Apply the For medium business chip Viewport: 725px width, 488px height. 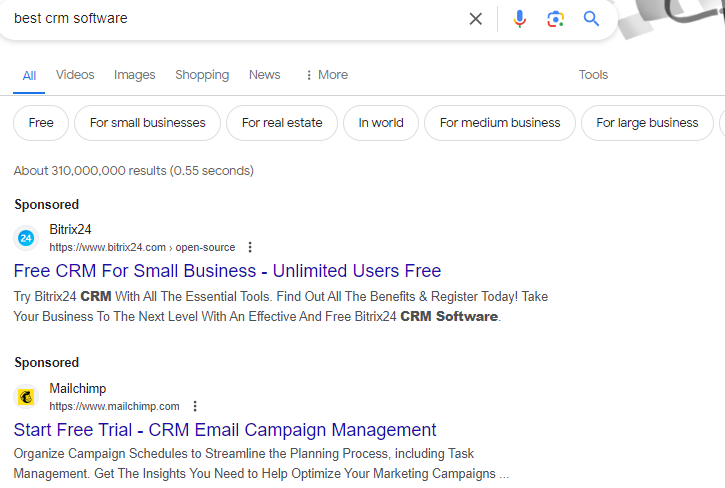[500, 123]
